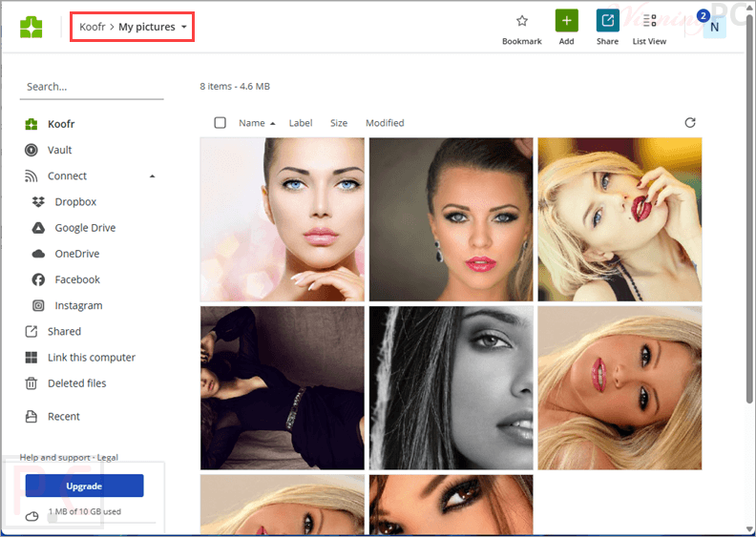756x537 pixels.
Task: Click the Bookmark star icon
Action: coord(522,21)
